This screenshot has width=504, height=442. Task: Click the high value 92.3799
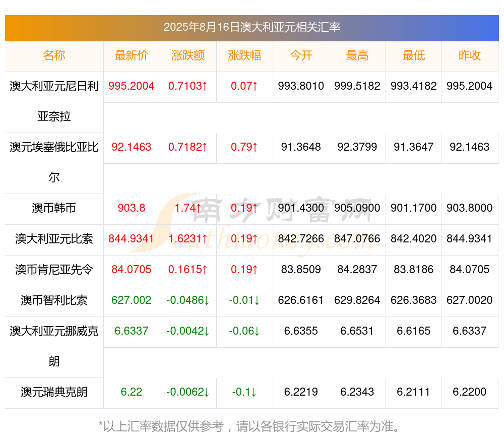point(357,147)
